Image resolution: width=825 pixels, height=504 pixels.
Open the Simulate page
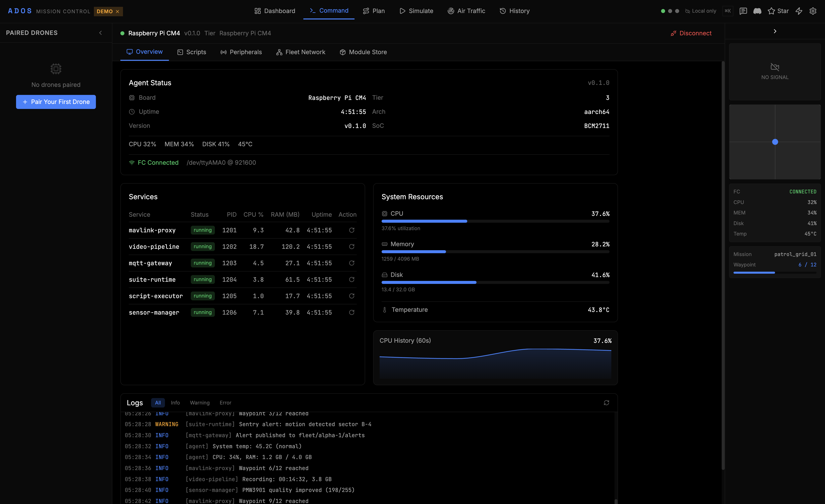(x=416, y=11)
